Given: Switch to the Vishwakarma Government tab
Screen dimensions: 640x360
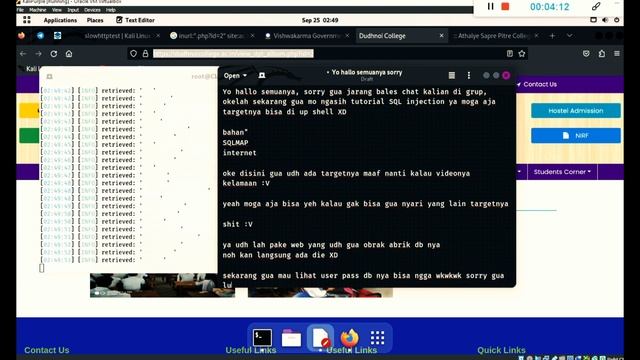Looking at the screenshot, I should click(307, 36).
